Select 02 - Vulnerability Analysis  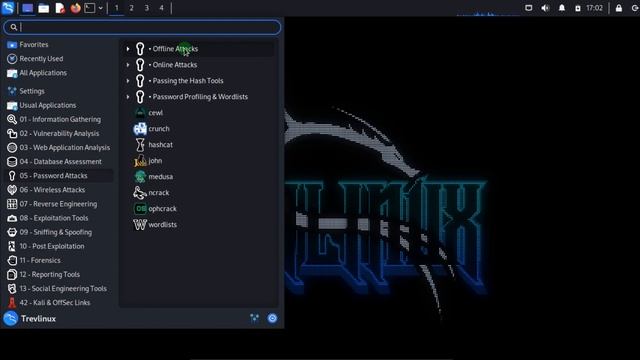click(x=59, y=133)
